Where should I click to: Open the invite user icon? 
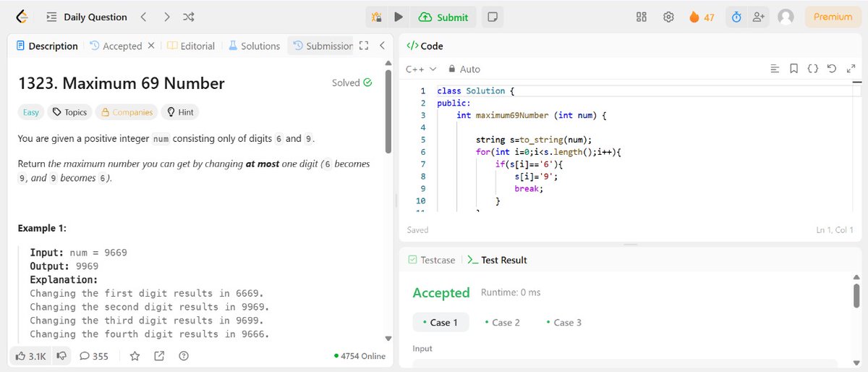[758, 17]
